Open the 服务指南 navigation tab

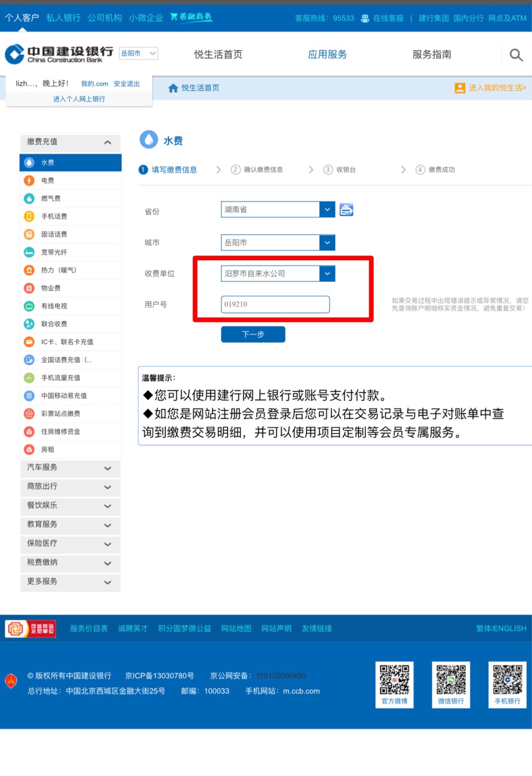(x=431, y=55)
